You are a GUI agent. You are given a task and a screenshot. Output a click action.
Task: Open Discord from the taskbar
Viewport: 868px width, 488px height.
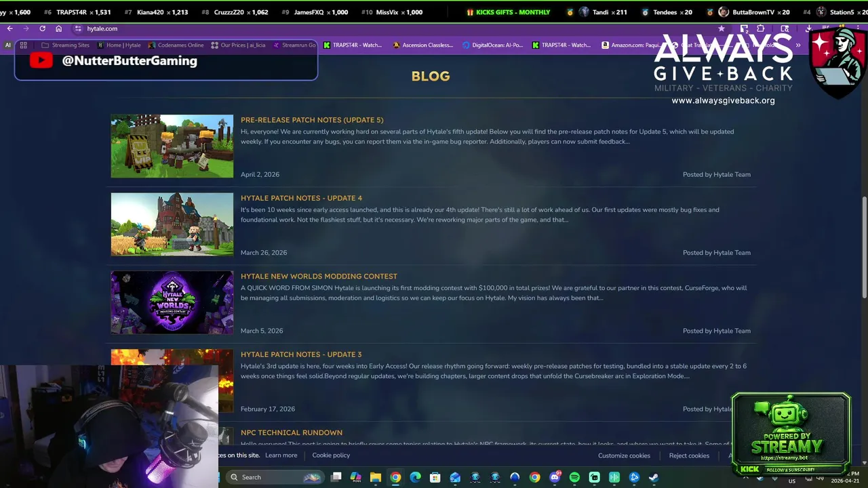pyautogui.click(x=555, y=477)
